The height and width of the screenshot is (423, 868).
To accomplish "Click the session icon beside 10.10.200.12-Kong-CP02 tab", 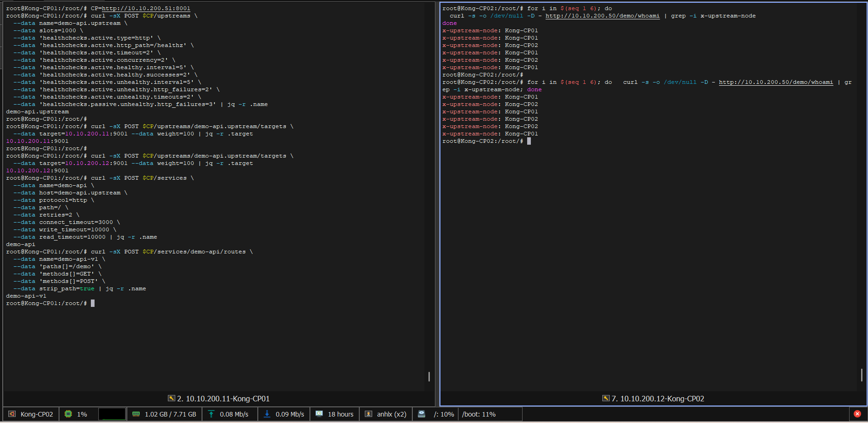I will [606, 398].
